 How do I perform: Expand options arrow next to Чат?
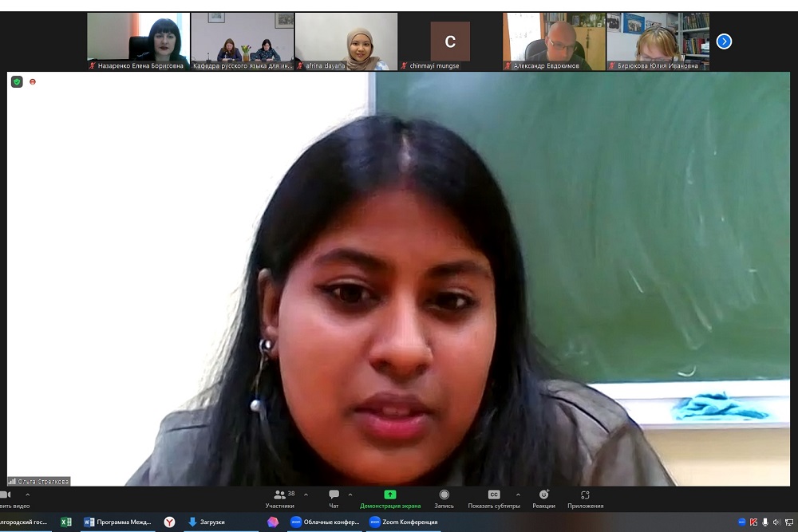[x=350, y=495]
